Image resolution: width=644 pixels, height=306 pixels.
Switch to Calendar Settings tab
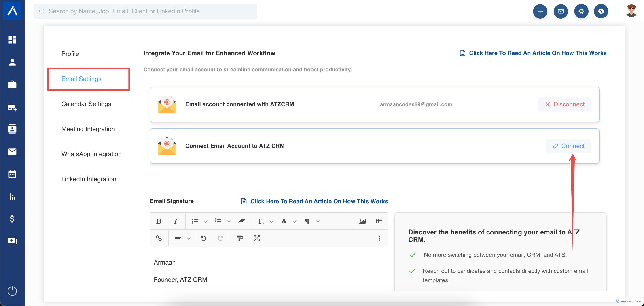(x=86, y=104)
